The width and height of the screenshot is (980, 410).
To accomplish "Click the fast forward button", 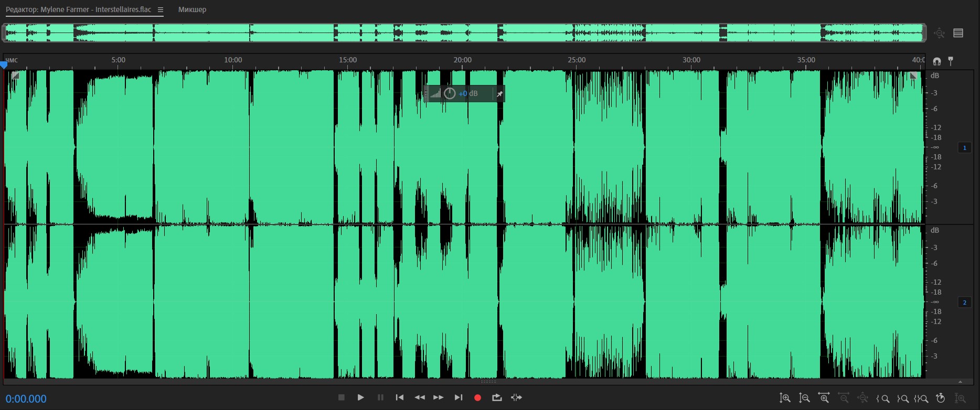I will tap(439, 398).
